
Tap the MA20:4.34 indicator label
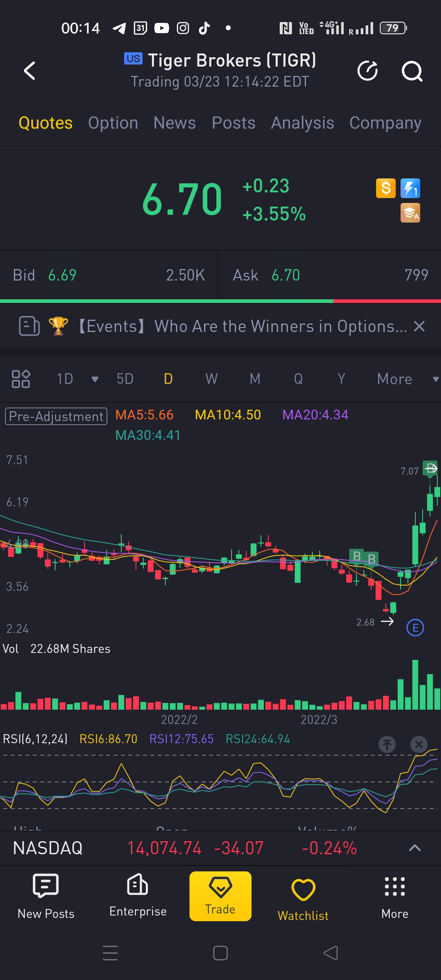(x=315, y=415)
